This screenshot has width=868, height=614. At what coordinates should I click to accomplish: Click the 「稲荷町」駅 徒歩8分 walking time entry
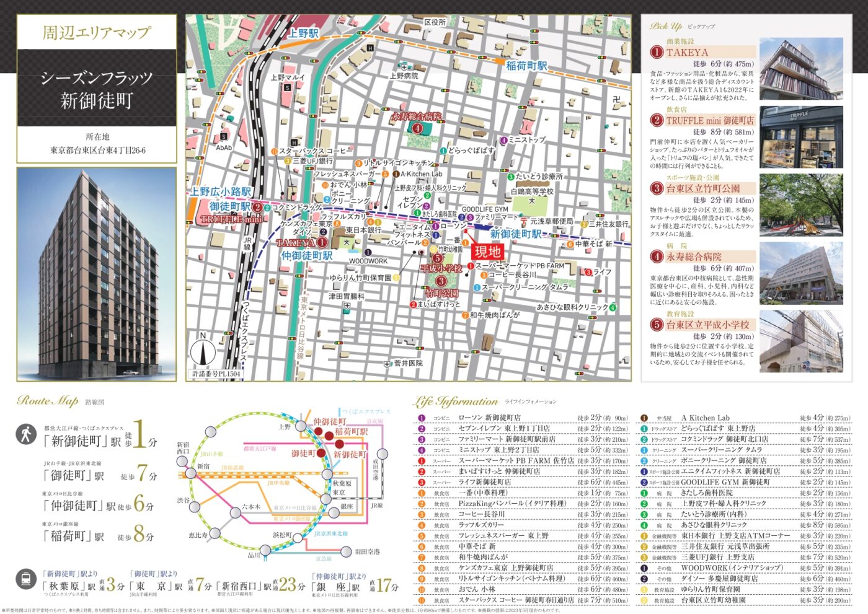(x=99, y=533)
